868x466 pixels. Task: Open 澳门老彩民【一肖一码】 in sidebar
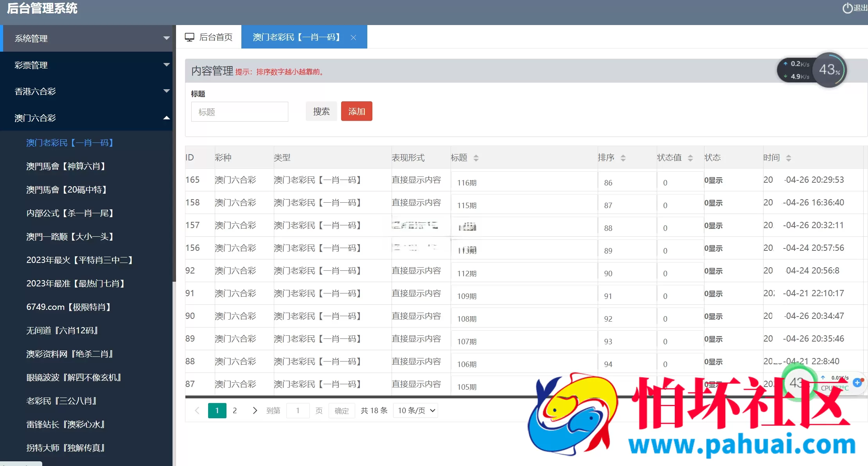pos(70,143)
